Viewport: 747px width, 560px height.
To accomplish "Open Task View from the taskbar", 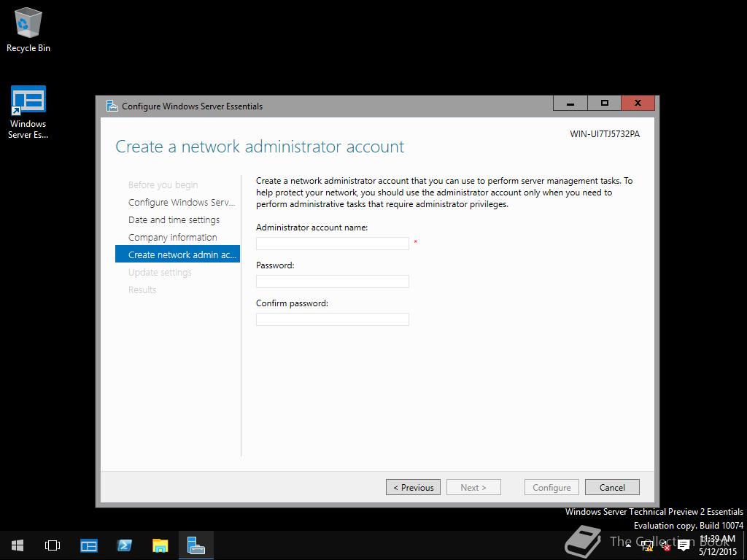I will pos(53,545).
